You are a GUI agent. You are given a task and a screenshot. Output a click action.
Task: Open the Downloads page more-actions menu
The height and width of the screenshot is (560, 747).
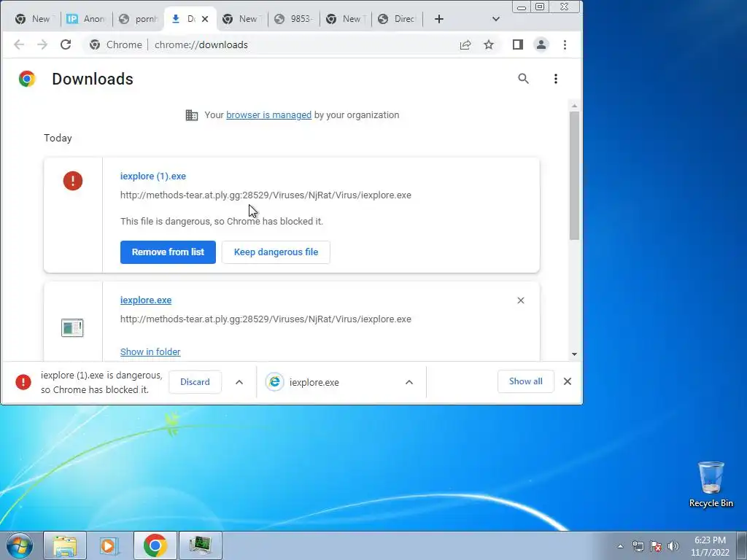pyautogui.click(x=555, y=79)
